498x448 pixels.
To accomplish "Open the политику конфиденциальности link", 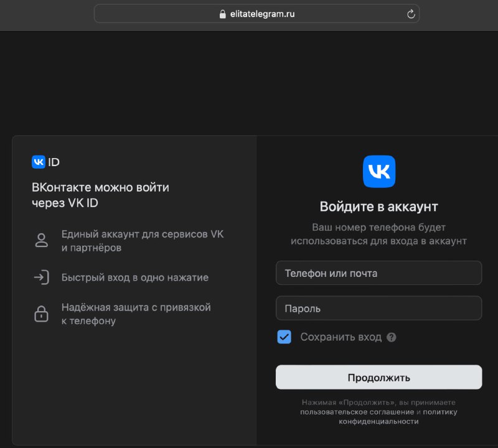I will (398, 416).
